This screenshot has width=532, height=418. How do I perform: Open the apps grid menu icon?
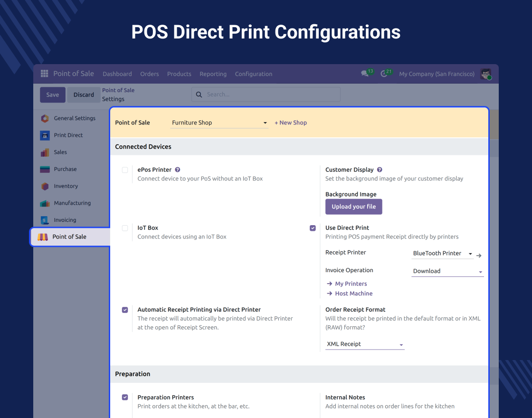tap(44, 74)
